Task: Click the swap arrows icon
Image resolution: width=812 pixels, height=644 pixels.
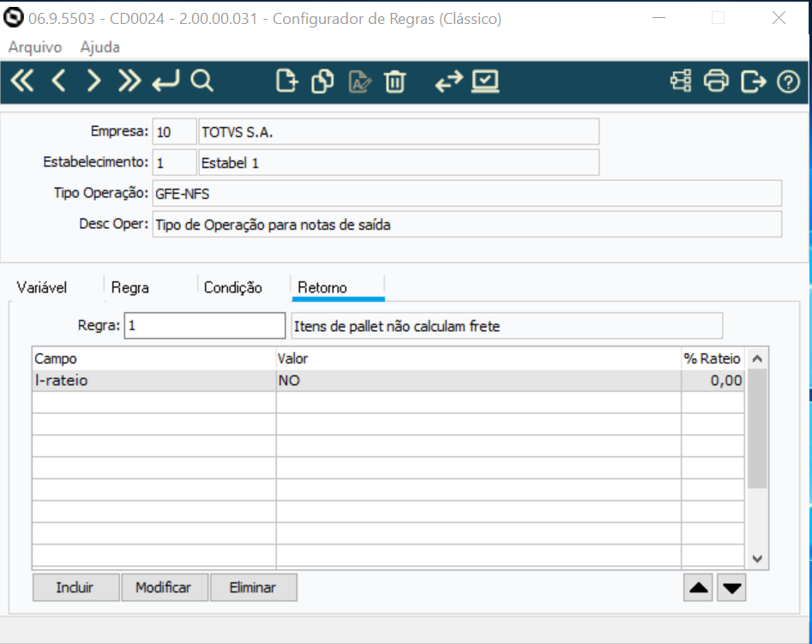Action: point(448,81)
